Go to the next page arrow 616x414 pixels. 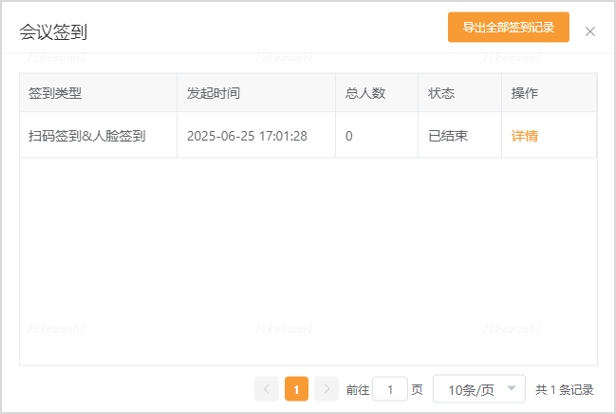click(x=326, y=389)
